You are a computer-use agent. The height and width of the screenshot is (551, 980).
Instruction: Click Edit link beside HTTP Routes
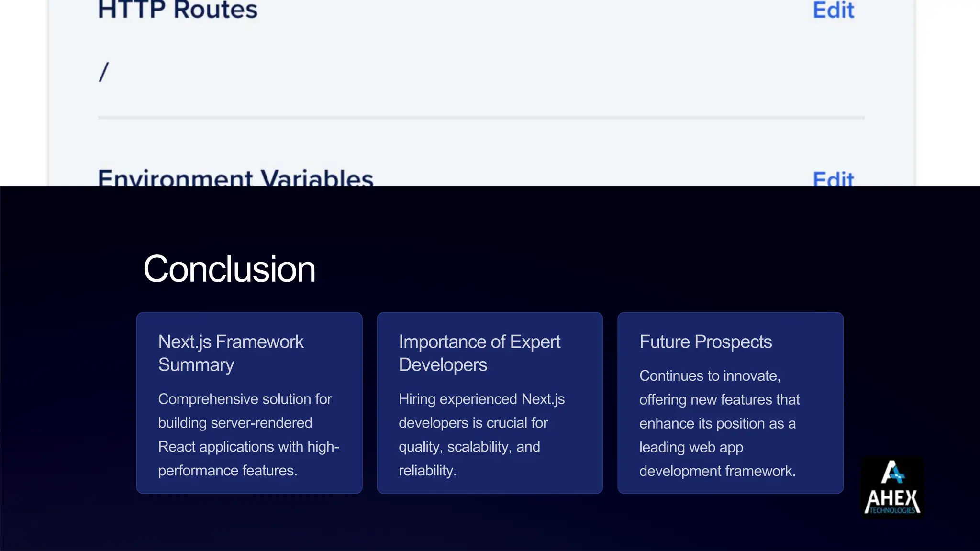pos(833,10)
